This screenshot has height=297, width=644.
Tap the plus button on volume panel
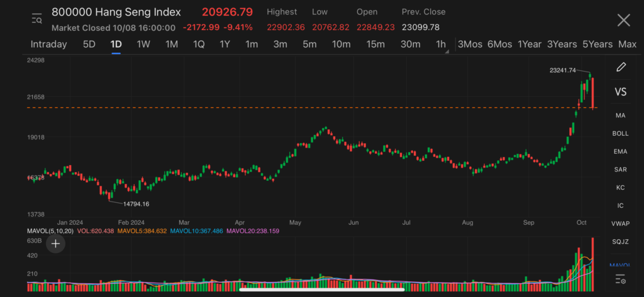tap(55, 244)
